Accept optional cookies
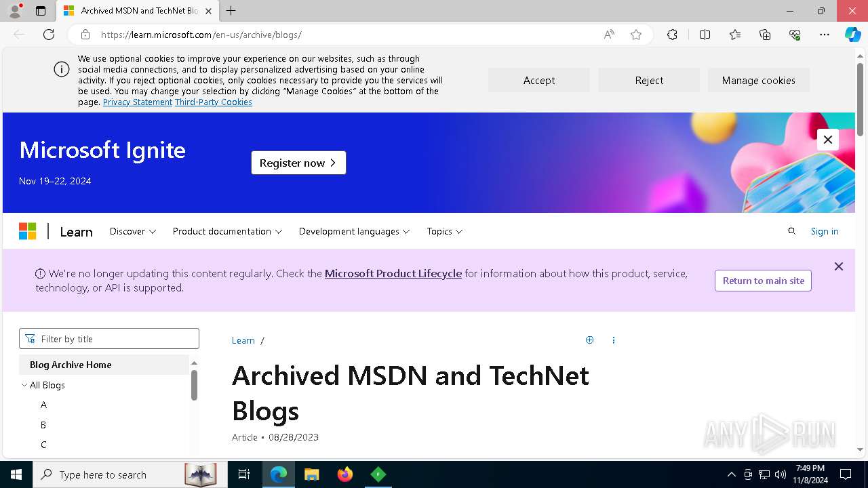 coord(539,80)
